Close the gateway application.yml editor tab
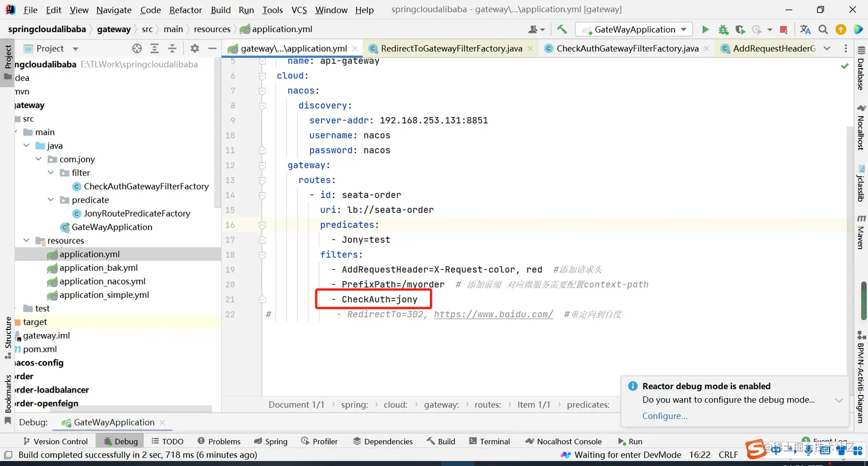Image resolution: width=868 pixels, height=466 pixels. click(x=355, y=49)
